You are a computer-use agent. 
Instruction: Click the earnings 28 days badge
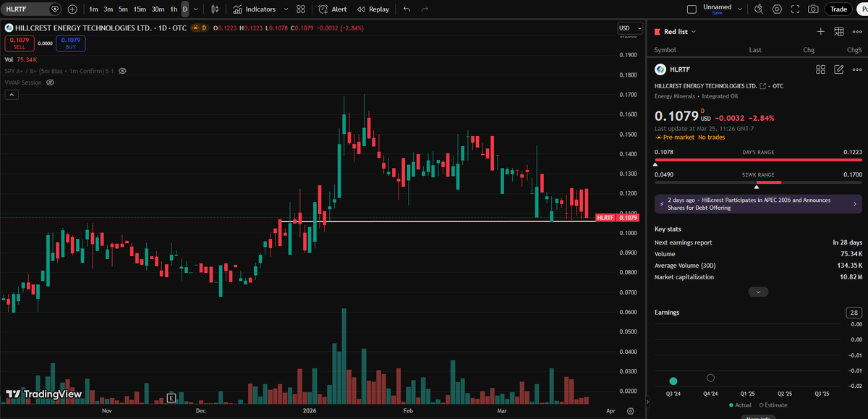point(854,313)
